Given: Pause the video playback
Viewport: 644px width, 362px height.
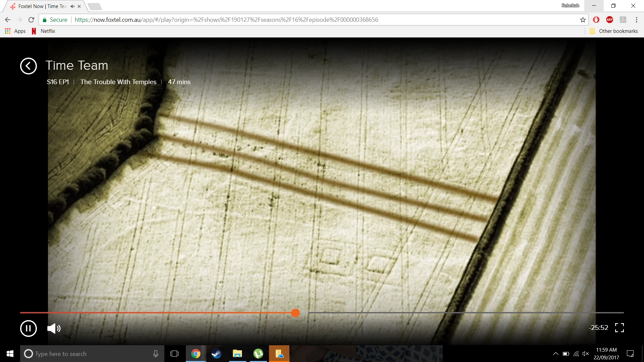Looking at the screenshot, I should [29, 328].
